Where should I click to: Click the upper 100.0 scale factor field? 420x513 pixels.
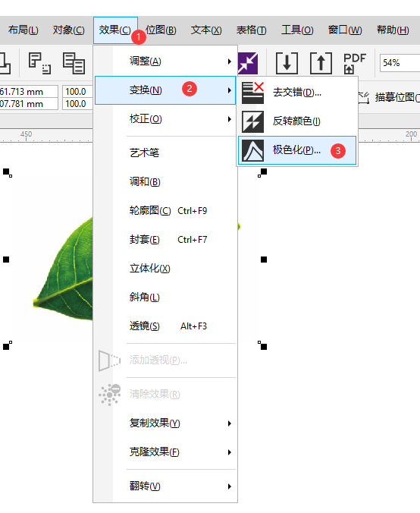(x=77, y=92)
